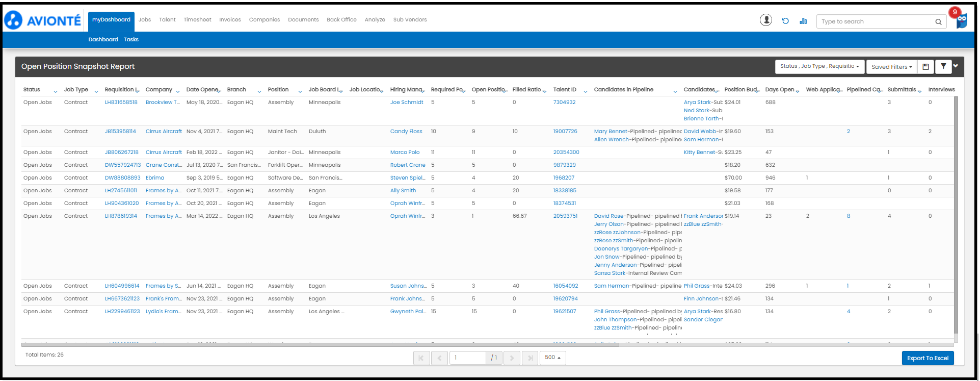The image size is (980, 381).
Task: Open the 500 page size dropdown
Action: pyautogui.click(x=552, y=358)
